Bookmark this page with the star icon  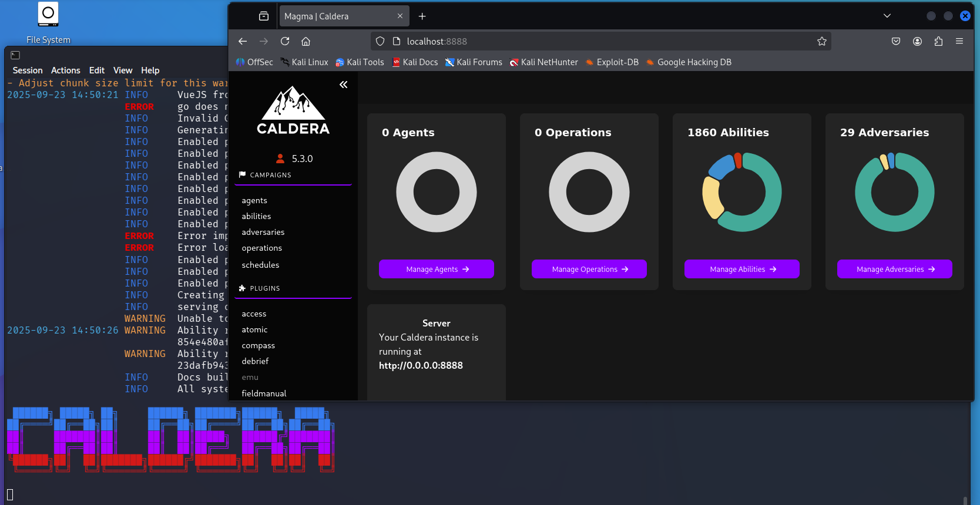click(x=821, y=41)
